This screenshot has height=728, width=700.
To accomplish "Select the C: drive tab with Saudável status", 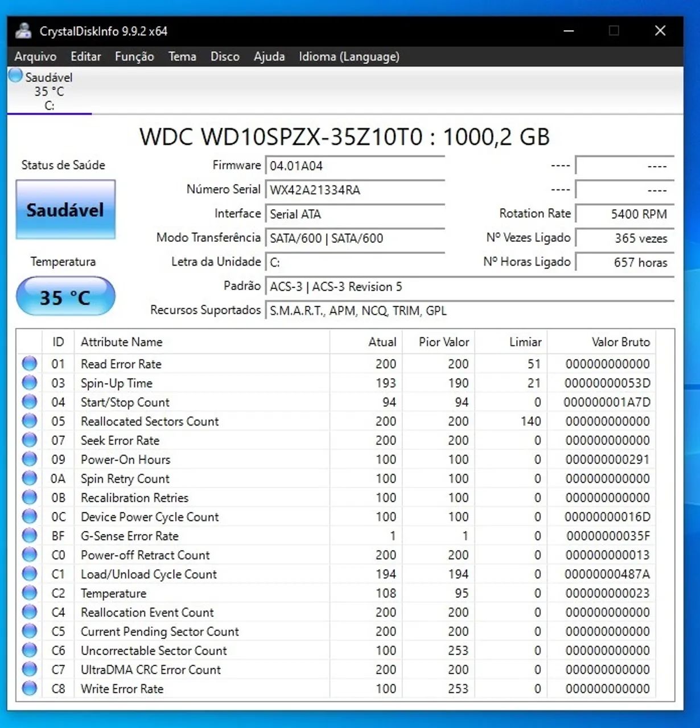I will 49,91.
